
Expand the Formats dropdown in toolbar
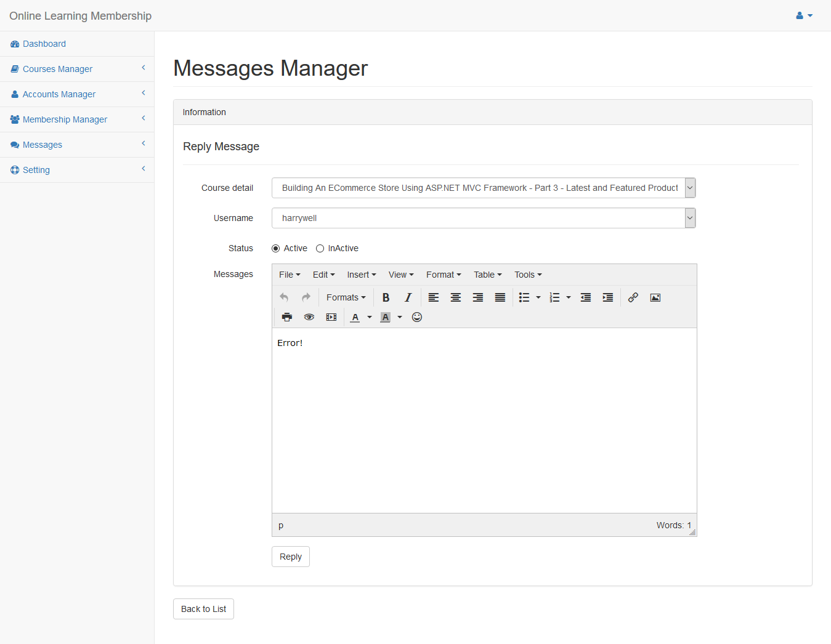click(x=346, y=297)
